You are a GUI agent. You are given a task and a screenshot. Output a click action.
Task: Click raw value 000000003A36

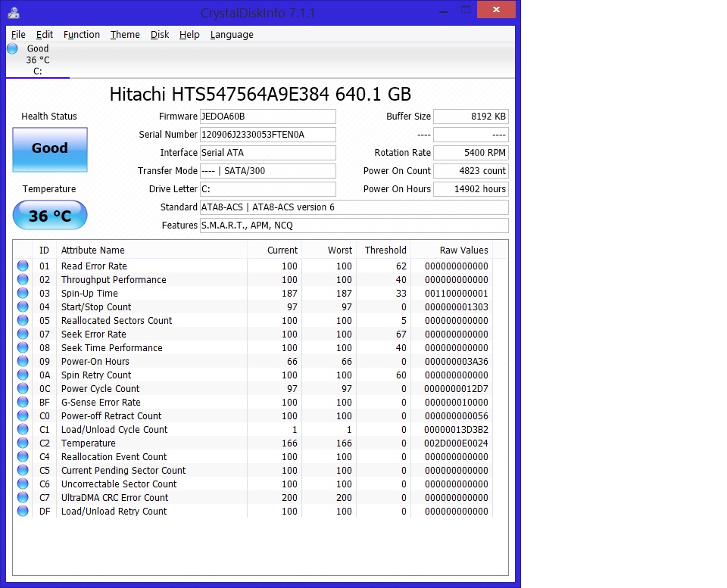(x=456, y=362)
